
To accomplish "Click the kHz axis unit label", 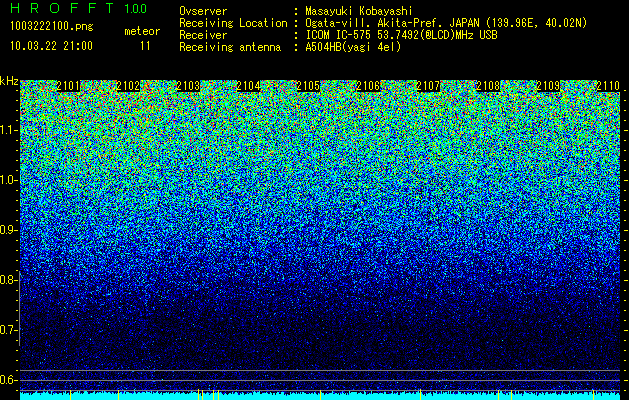I will coord(9,81).
